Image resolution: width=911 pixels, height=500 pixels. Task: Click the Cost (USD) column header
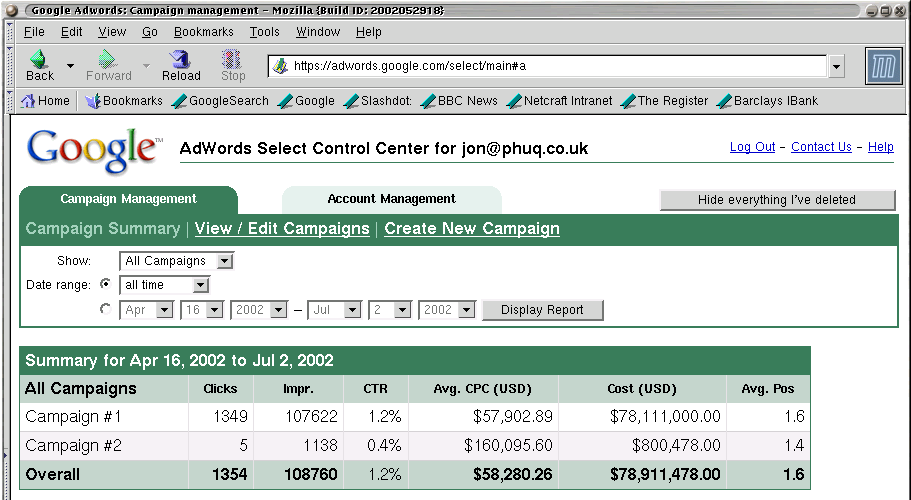click(642, 389)
